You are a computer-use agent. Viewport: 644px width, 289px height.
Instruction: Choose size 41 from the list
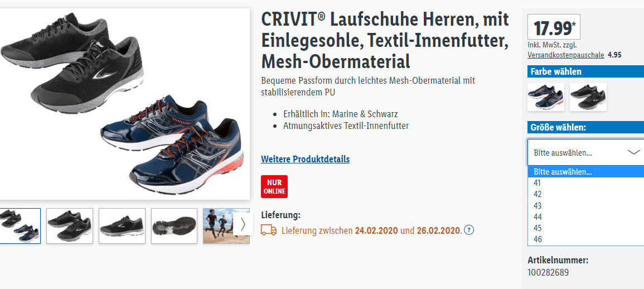(x=585, y=183)
